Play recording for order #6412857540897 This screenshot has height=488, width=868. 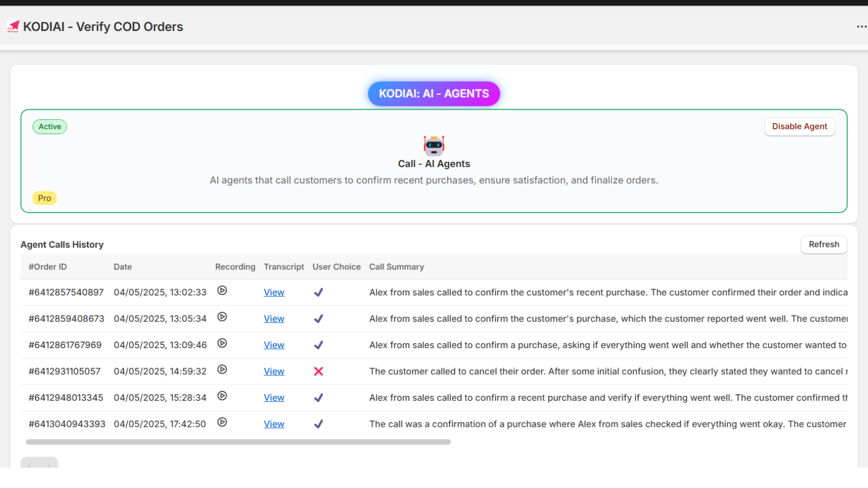tap(222, 291)
